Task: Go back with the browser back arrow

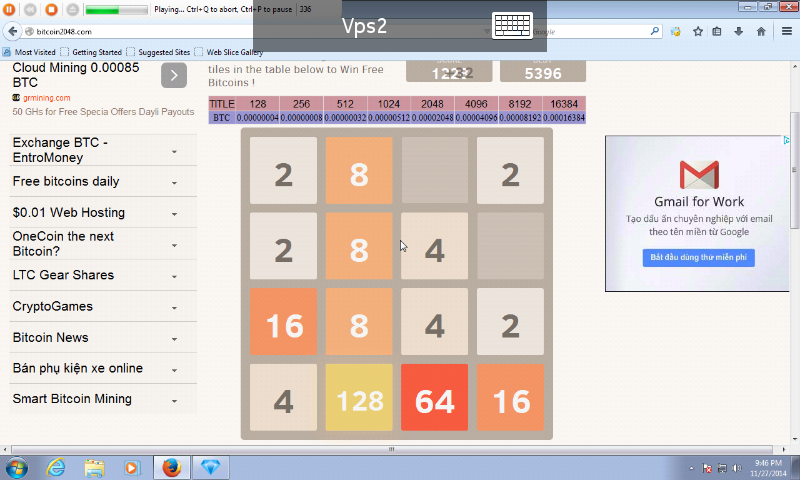Action: (x=13, y=31)
